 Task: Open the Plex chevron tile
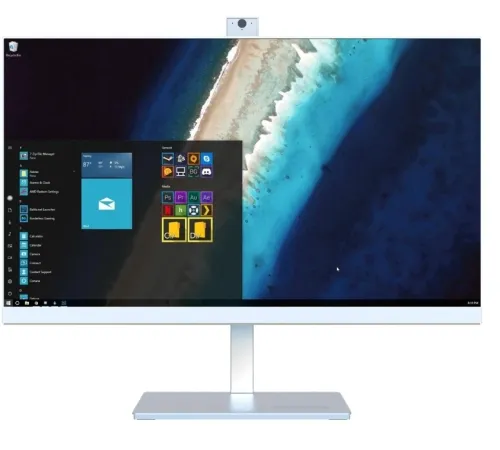pyautogui.click(x=207, y=210)
